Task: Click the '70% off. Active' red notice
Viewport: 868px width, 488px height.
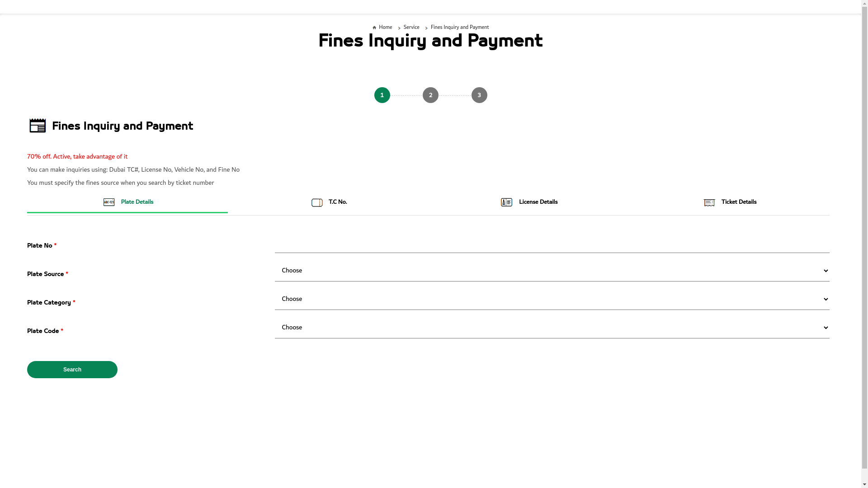Action: click(77, 157)
